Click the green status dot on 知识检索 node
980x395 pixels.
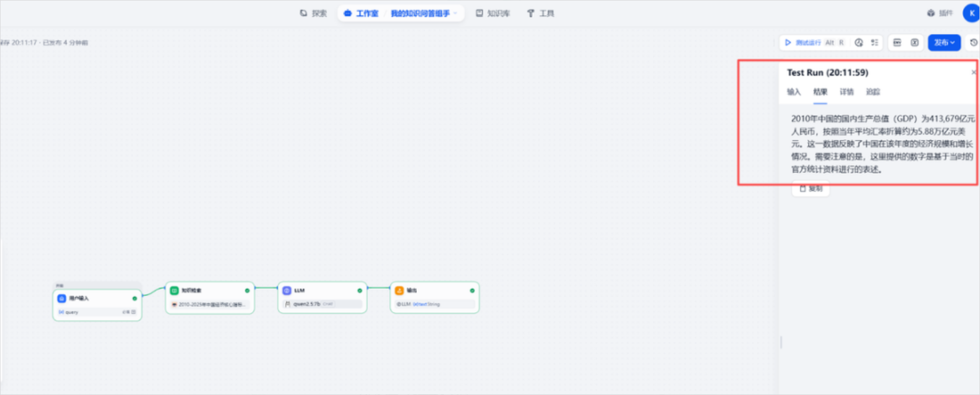(x=247, y=291)
